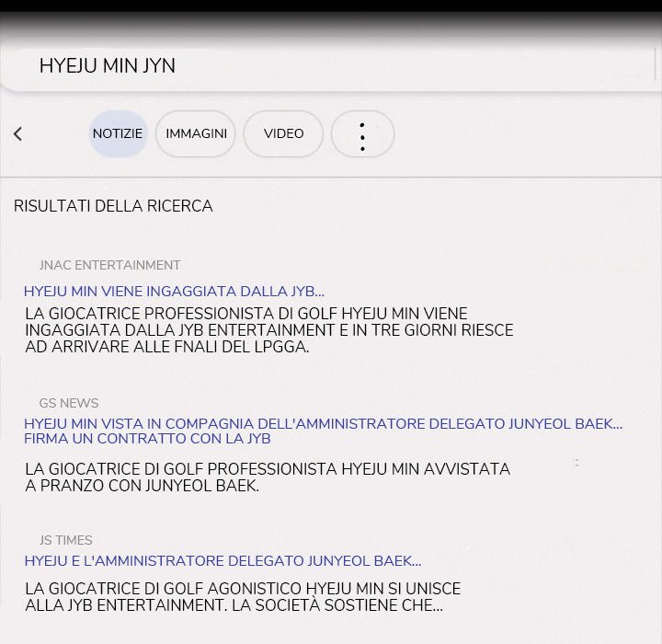The width and height of the screenshot is (662, 644).
Task: Click 'Firma un contratto con la JYB' link line
Action: click(147, 439)
